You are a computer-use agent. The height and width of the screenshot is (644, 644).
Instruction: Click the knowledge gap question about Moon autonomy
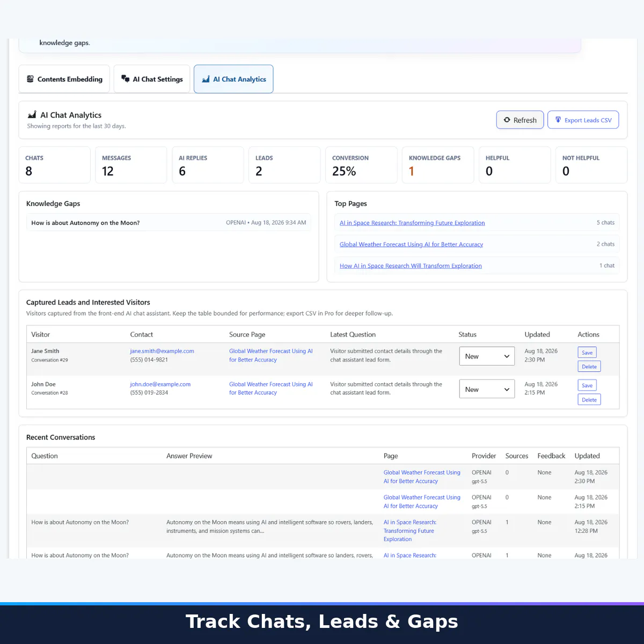click(x=85, y=223)
